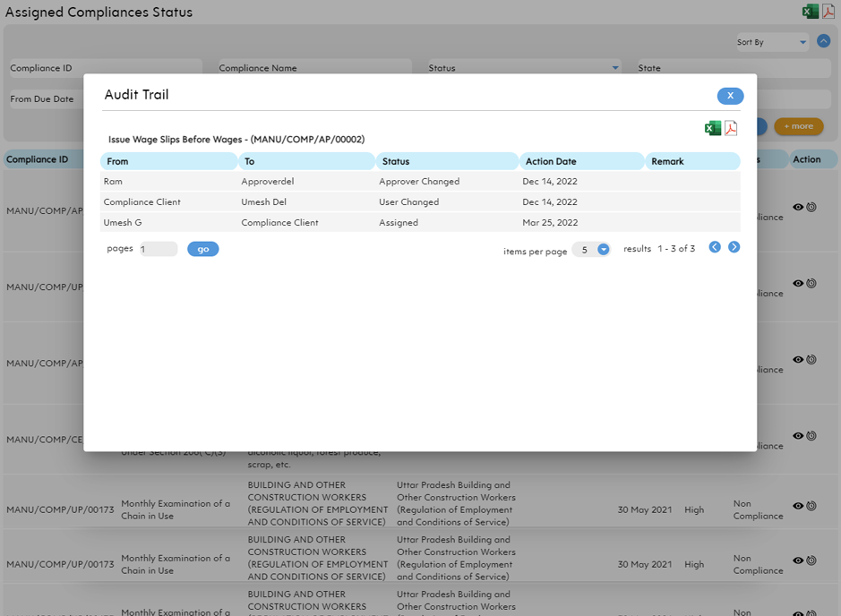Select the Assigned status cell
Image resolution: width=841 pixels, height=616 pixels.
tap(399, 222)
